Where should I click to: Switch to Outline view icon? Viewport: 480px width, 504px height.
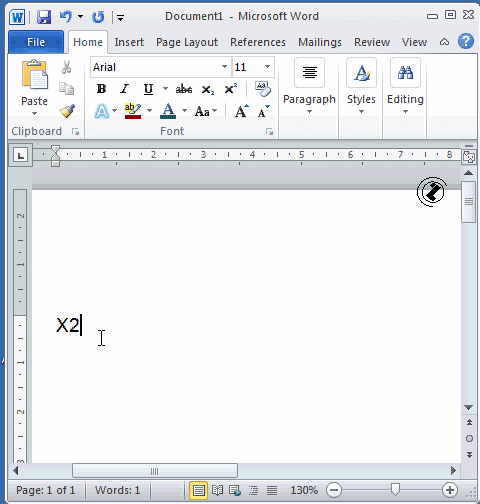coord(254,490)
